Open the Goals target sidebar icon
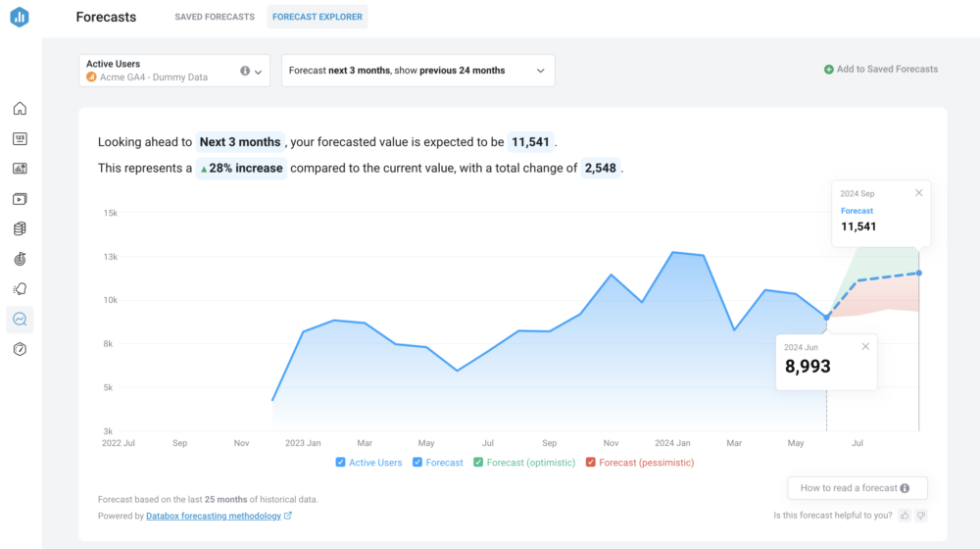Screen dimensions: 980x549 click(x=20, y=259)
